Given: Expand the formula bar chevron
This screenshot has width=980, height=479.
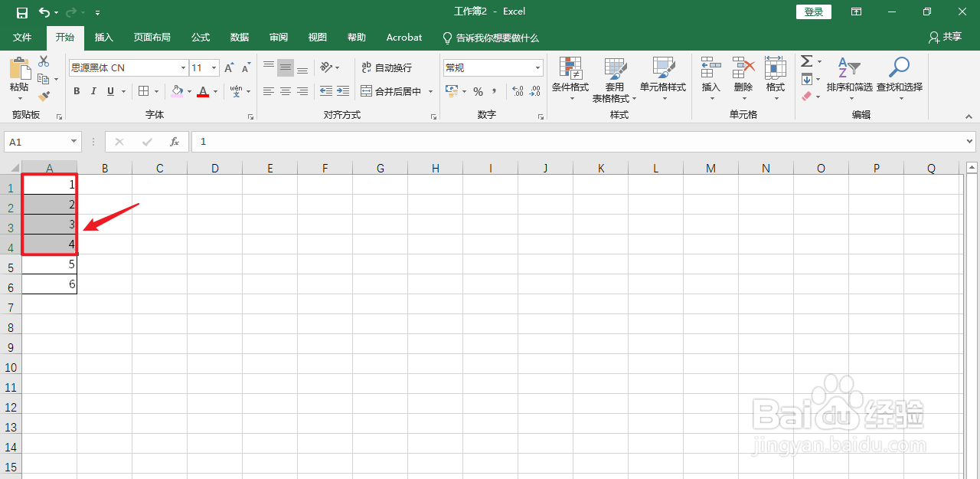Looking at the screenshot, I should [x=970, y=142].
